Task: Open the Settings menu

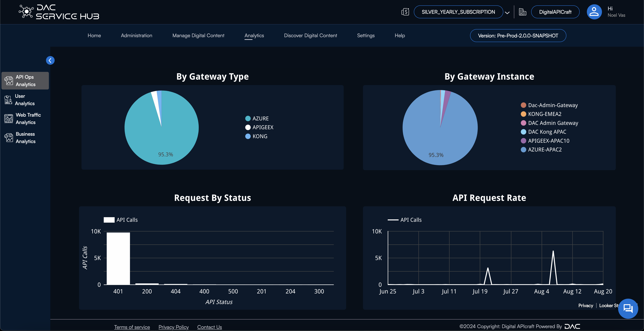Action: 366,36
